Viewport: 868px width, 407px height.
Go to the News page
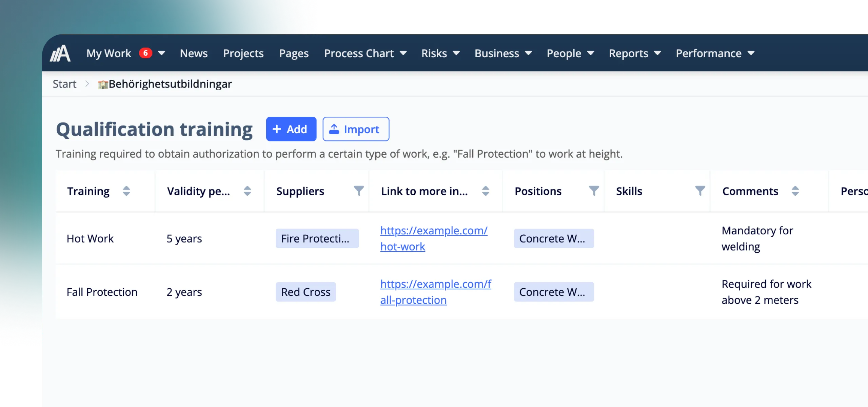194,53
